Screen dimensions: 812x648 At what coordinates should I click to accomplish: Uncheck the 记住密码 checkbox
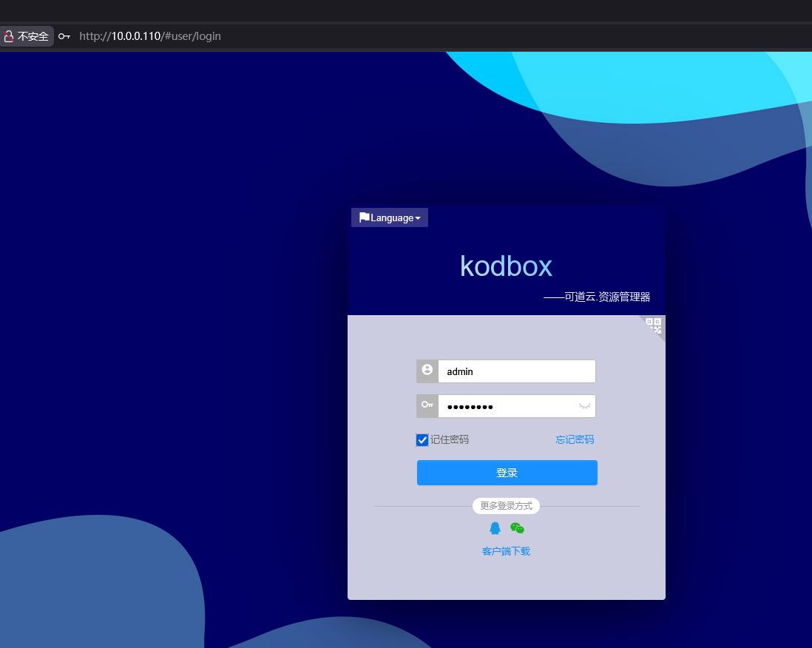point(422,440)
